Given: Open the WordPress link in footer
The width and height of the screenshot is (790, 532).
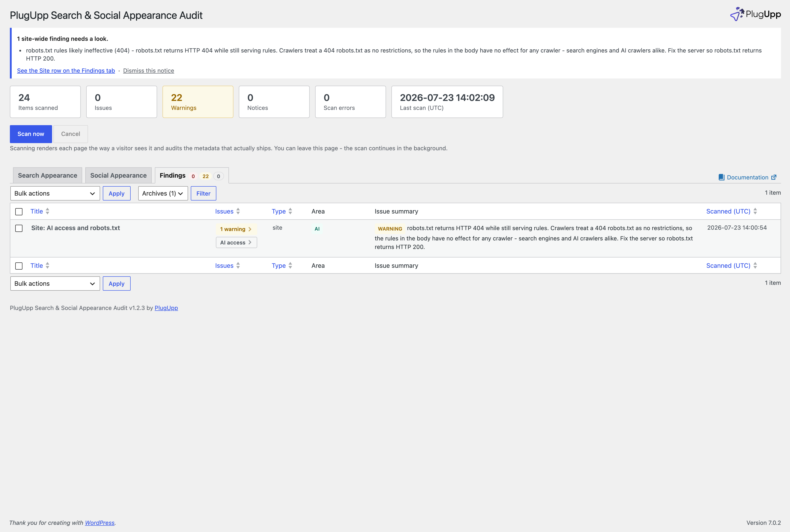Looking at the screenshot, I should (99, 523).
